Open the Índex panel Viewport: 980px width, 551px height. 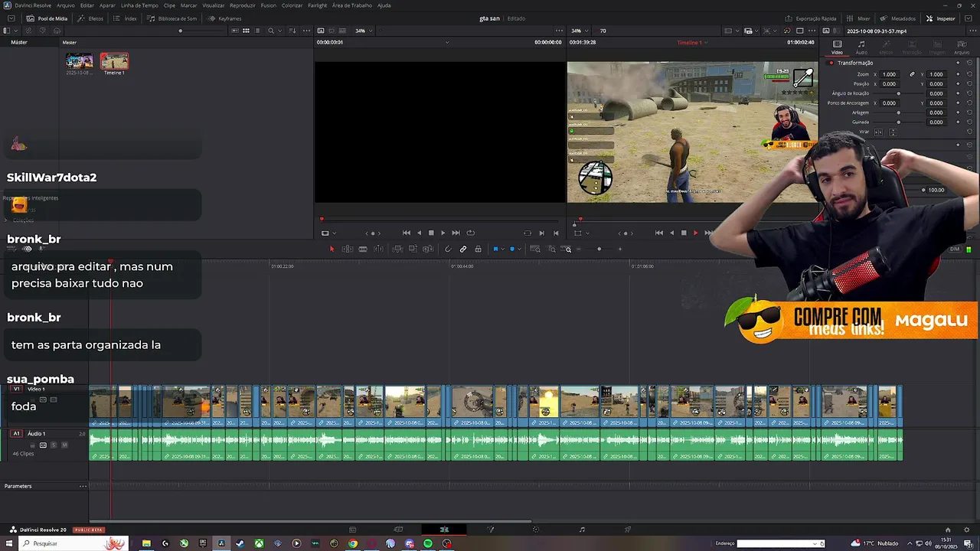(x=126, y=18)
